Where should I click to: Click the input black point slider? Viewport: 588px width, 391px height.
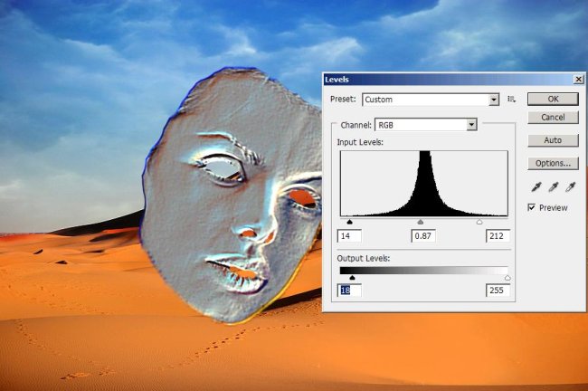pos(350,221)
